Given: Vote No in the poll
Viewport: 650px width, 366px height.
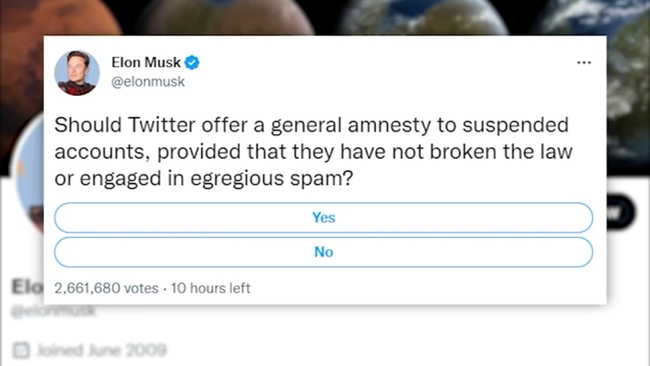Looking at the screenshot, I should click(x=323, y=252).
